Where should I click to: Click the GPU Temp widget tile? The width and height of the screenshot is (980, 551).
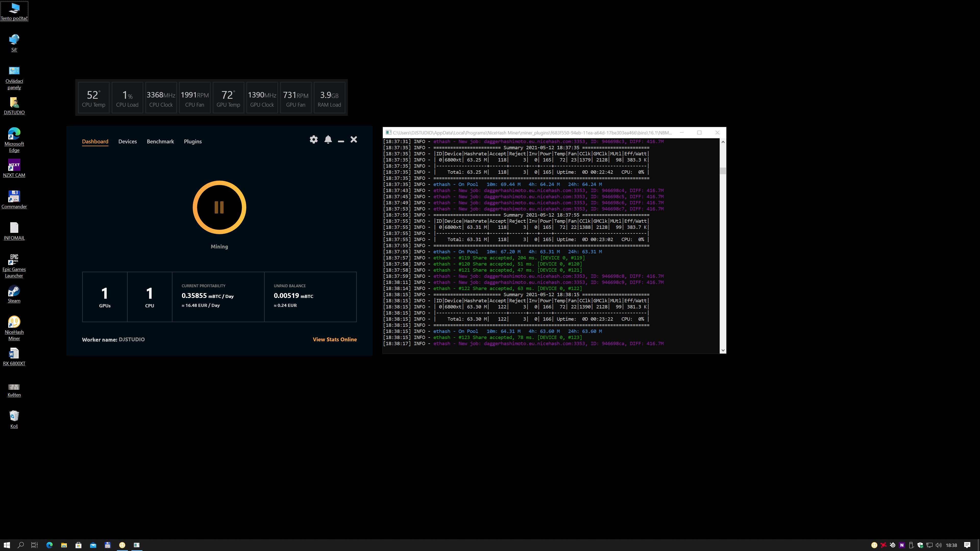tap(228, 98)
